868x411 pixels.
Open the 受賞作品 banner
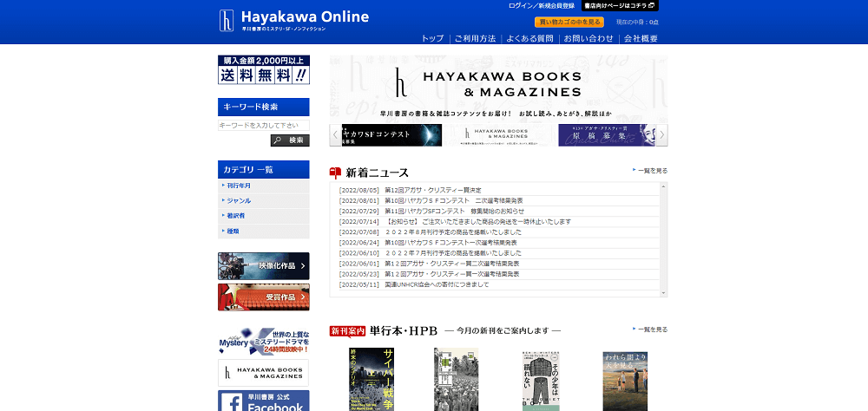click(x=264, y=297)
